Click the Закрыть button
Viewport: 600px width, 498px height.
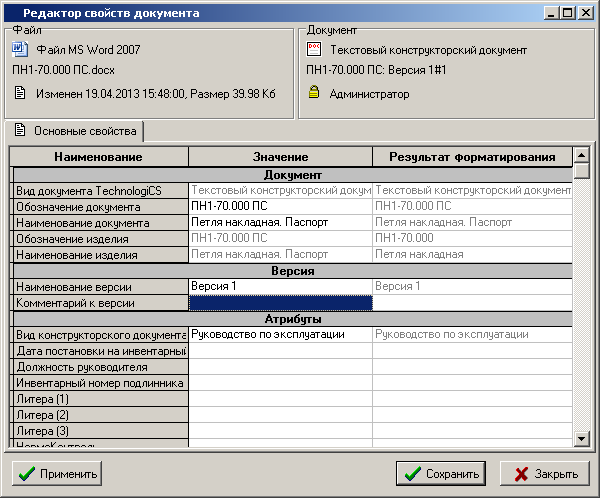545,474
